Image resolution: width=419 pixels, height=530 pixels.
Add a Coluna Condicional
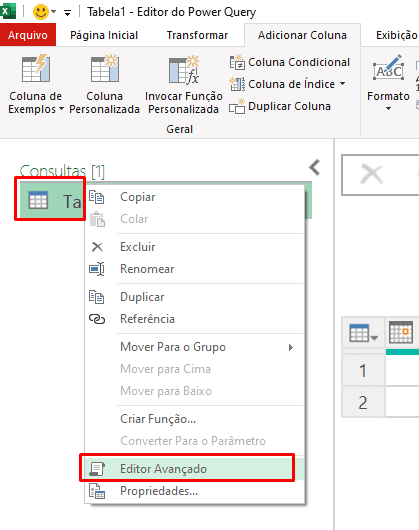[290, 62]
